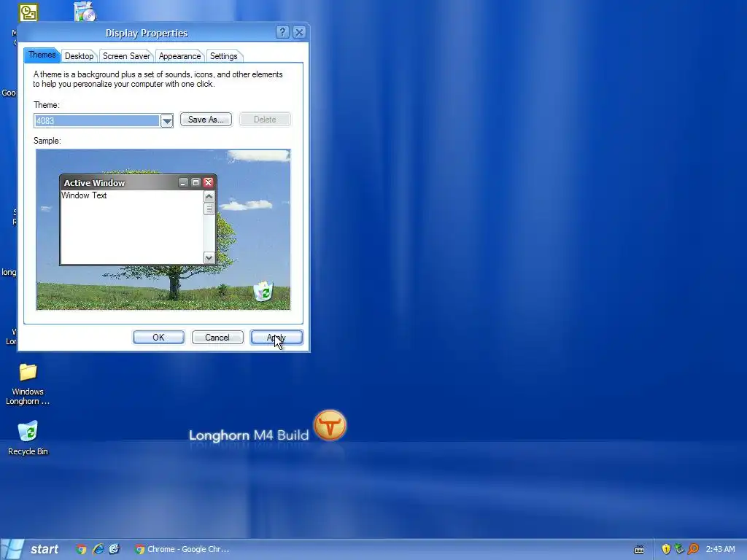Apply the selected theme
This screenshot has height=560, width=747.
pos(276,337)
